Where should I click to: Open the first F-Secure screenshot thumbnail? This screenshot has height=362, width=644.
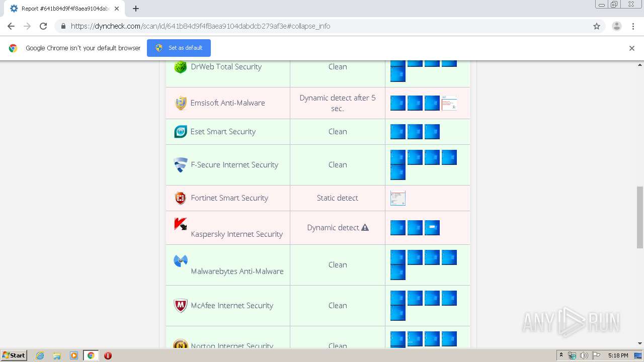pos(398,157)
